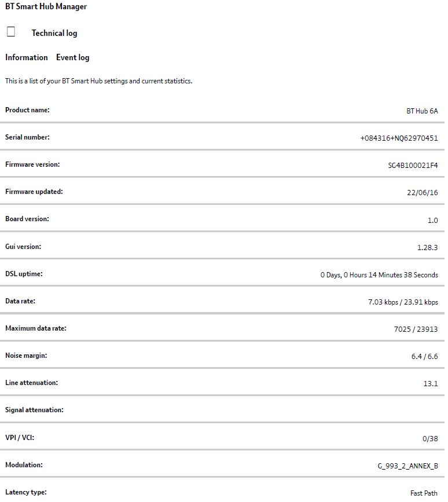
Task: Select the VPI / VCI value 0/38
Action: [429, 439]
